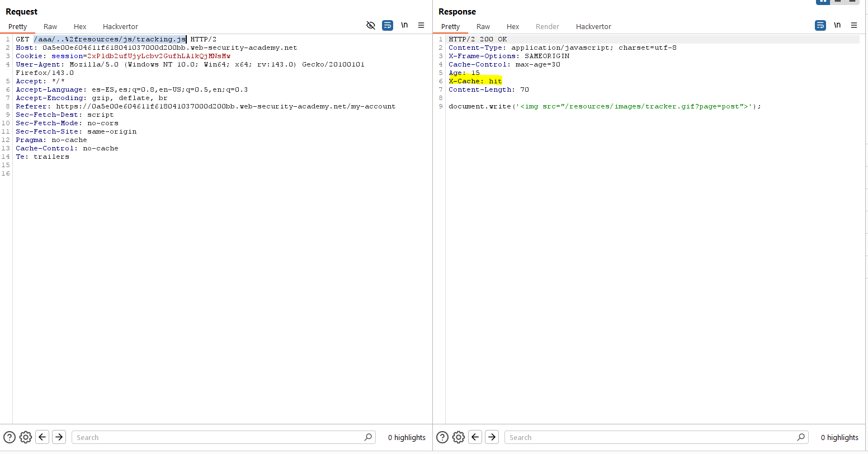This screenshot has width=868, height=454.
Task: Go to previous search match in Response
Action: tap(475, 437)
